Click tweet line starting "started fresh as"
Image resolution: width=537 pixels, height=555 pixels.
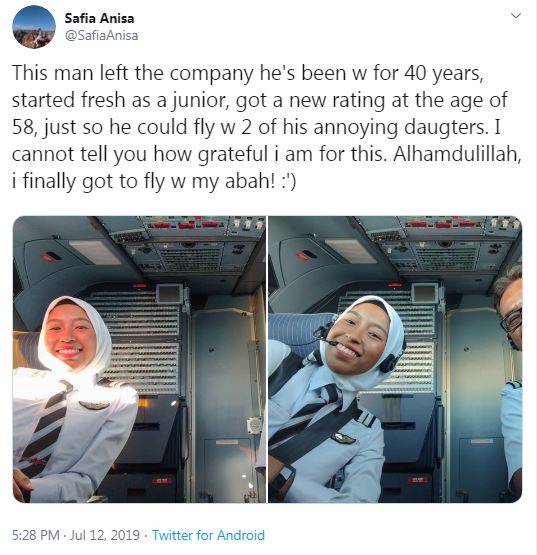pyautogui.click(x=259, y=101)
